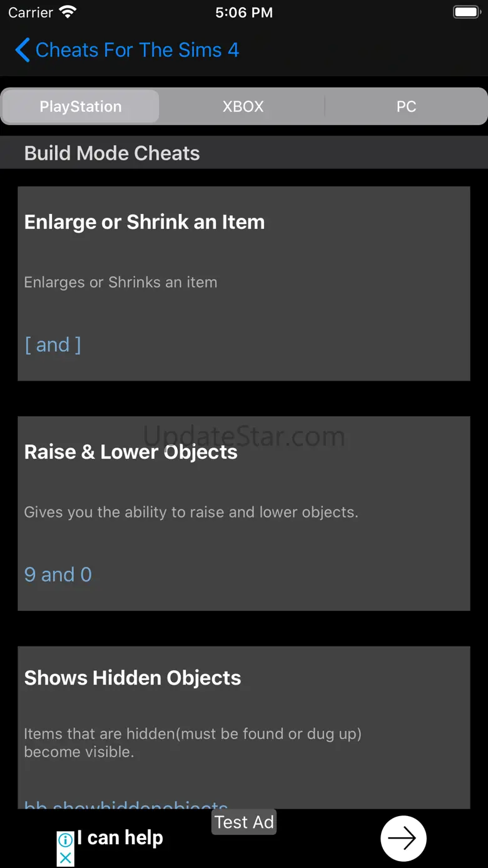488x868 pixels.
Task: Tap the "[ and ]" cheat code
Action: coord(53,345)
